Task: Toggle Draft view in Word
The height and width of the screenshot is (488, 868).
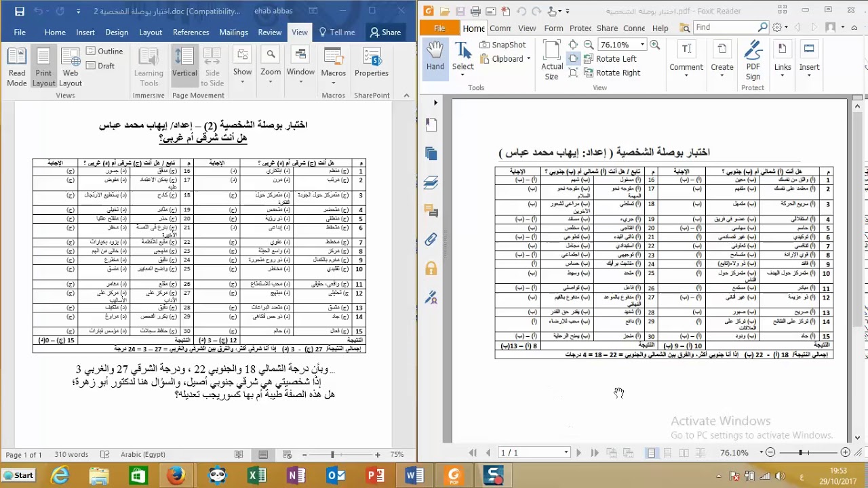Action: 100,66
